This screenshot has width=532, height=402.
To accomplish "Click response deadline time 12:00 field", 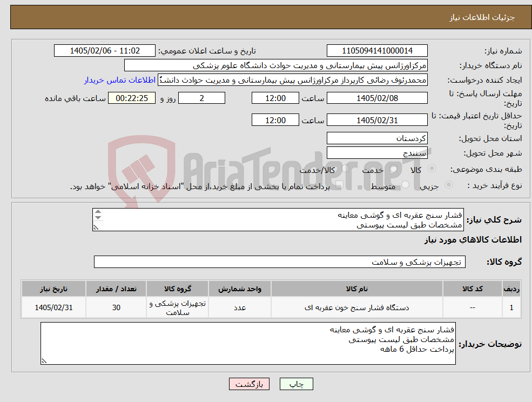I will pyautogui.click(x=275, y=98).
